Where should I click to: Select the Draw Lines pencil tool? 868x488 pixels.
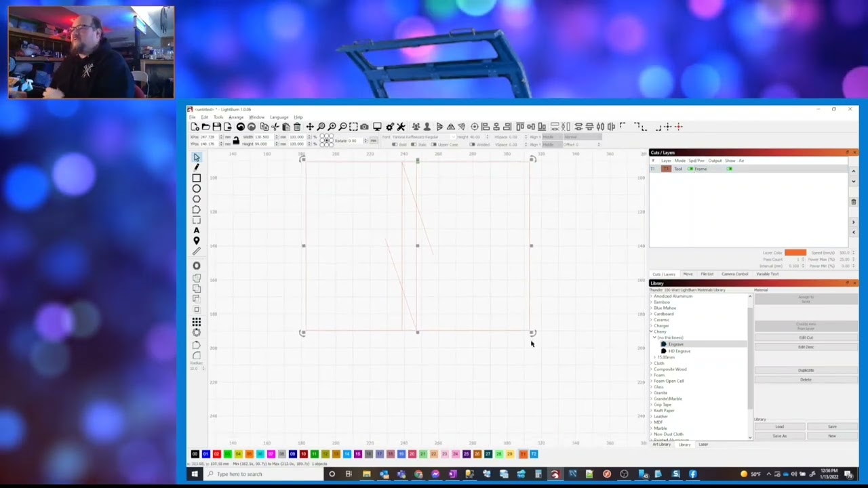click(x=197, y=167)
